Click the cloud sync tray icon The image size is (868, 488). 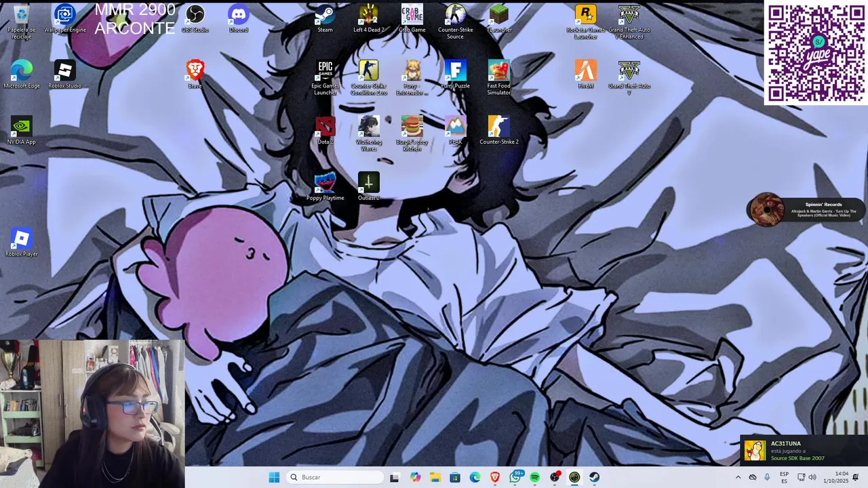tap(753, 477)
